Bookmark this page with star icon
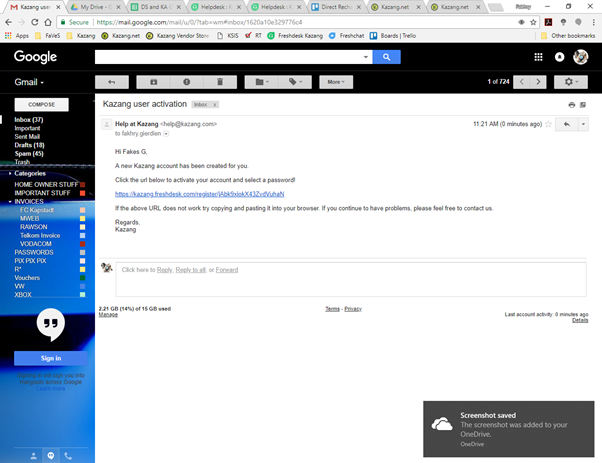Screen dimensions: 602x463 point(533,22)
